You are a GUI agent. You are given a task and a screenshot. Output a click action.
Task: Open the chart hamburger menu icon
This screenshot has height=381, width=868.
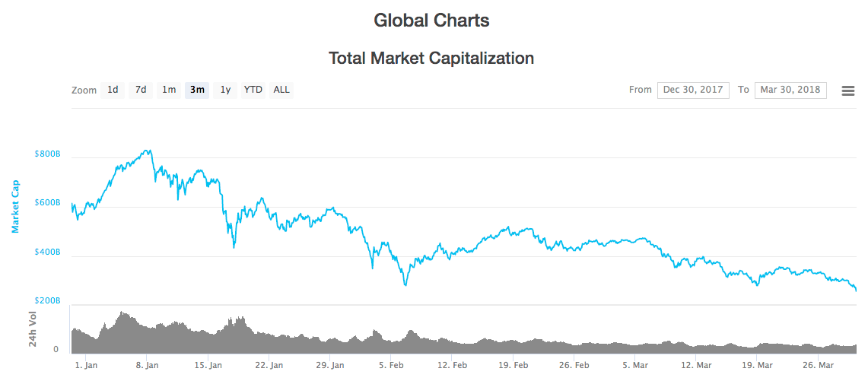click(x=847, y=90)
